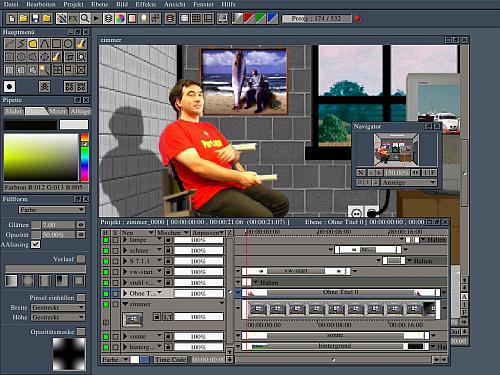Toggle green visibility box of schnee layer
Viewport: 500px width, 375px height.
point(106,250)
